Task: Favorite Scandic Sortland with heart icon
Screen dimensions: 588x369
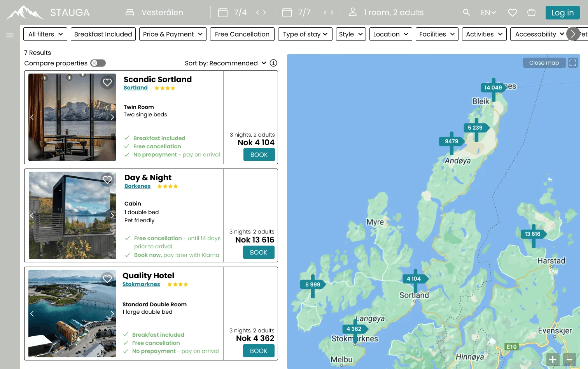Action: pos(107,82)
